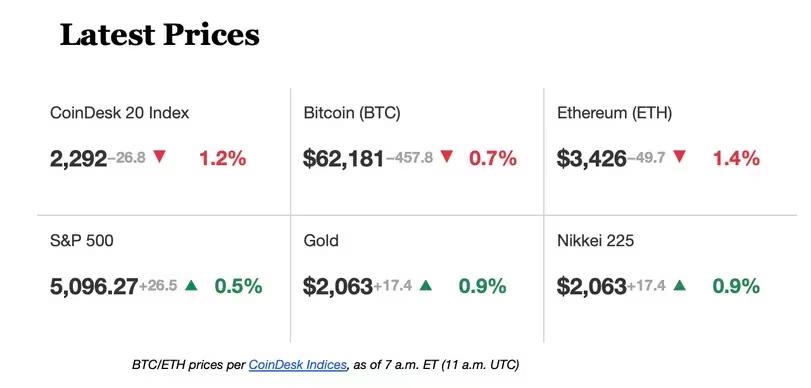Click the 5,096.27 S&P 500 value
This screenshot has height=388, width=811.
coord(94,287)
